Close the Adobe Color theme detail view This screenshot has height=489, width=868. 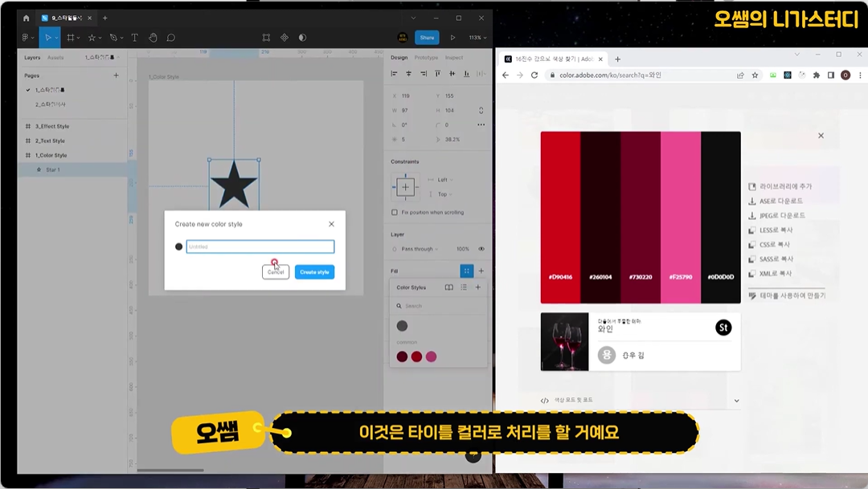click(821, 136)
